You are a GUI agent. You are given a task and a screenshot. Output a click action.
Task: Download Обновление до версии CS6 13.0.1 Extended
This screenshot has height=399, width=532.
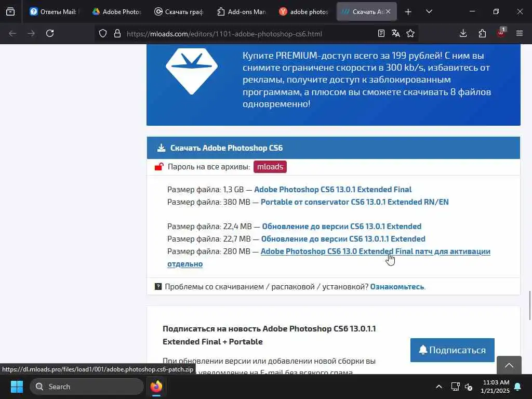[342, 227]
